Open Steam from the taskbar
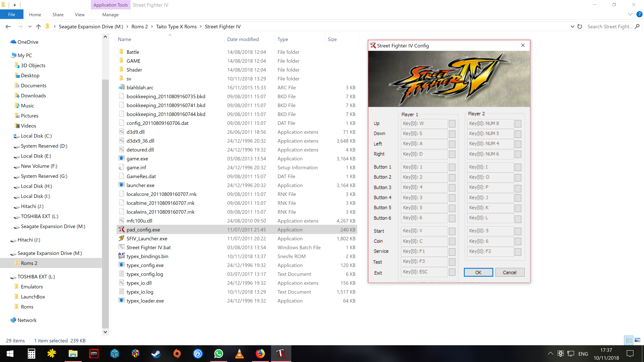 (156, 353)
